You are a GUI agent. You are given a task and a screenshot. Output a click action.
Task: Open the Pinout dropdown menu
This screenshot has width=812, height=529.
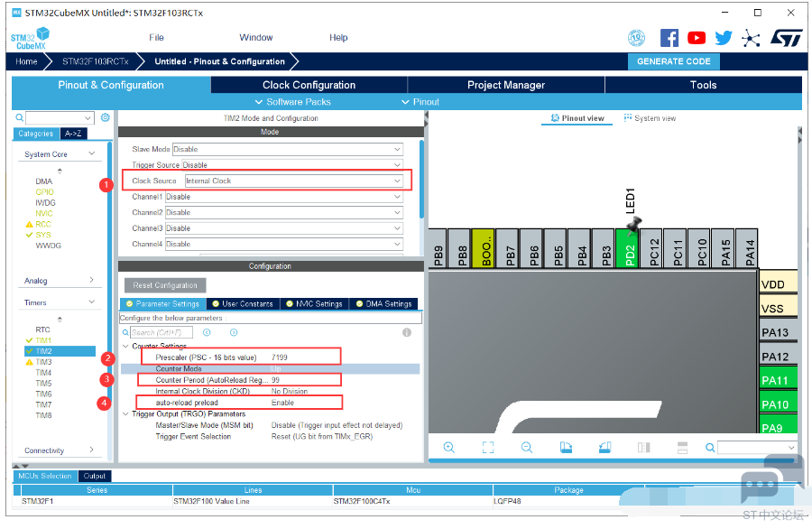tap(420, 102)
